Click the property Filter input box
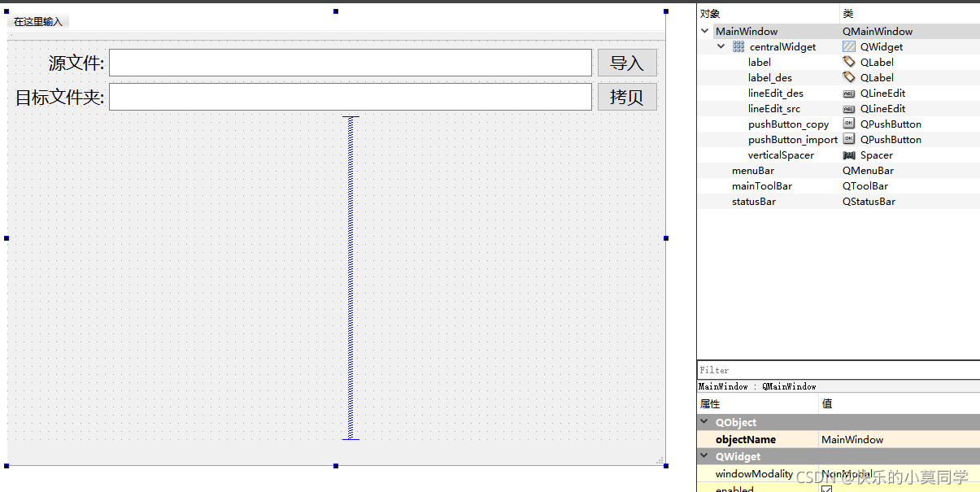The width and height of the screenshot is (980, 492). [838, 370]
